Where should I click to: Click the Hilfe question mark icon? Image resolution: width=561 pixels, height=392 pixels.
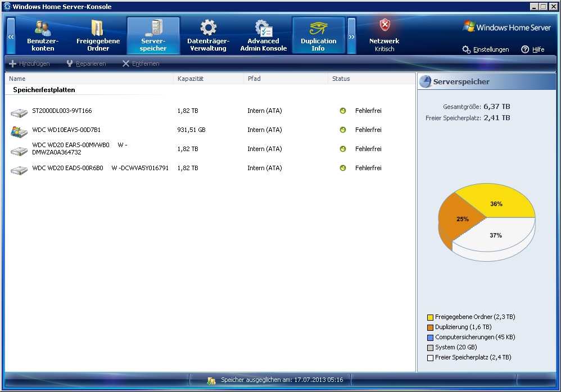coord(525,49)
